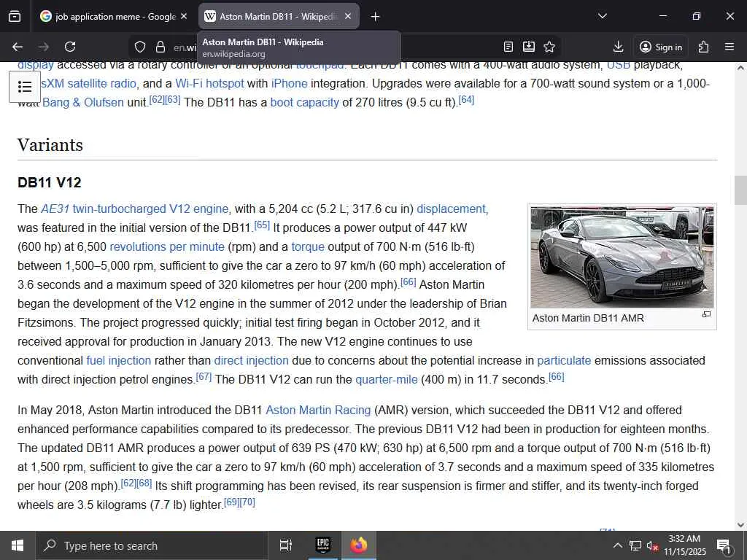Jump to citation 68
This screenshot has width=747, height=560.
pos(144,483)
